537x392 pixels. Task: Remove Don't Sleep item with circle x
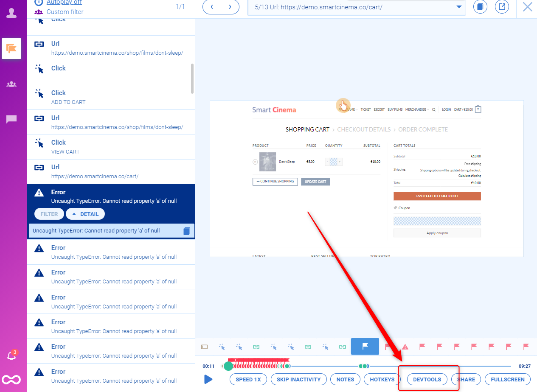coord(255,162)
